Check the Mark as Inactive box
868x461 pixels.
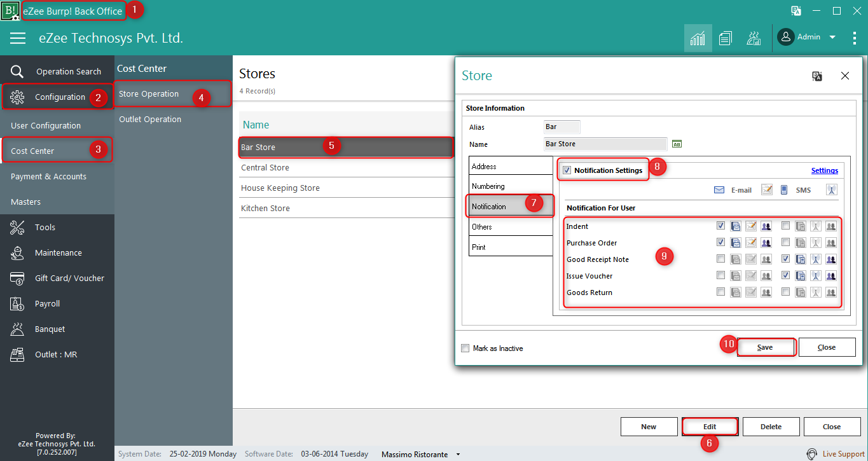465,348
